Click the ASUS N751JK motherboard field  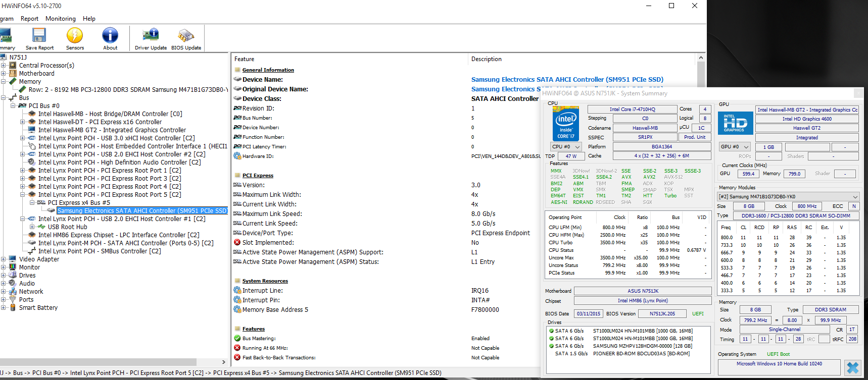pyautogui.click(x=643, y=291)
